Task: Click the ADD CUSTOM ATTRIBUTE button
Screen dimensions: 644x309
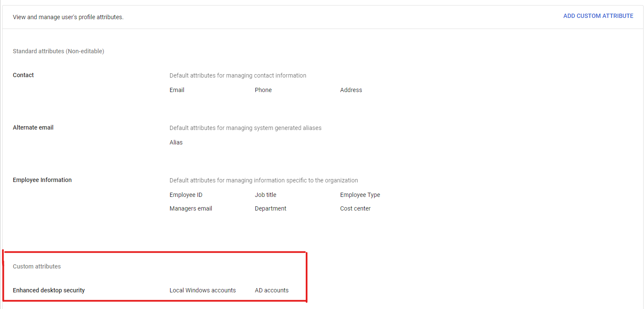Action: click(x=598, y=16)
